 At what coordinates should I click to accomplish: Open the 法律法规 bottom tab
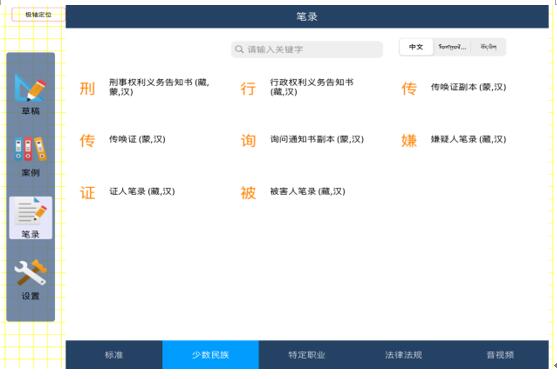point(404,354)
